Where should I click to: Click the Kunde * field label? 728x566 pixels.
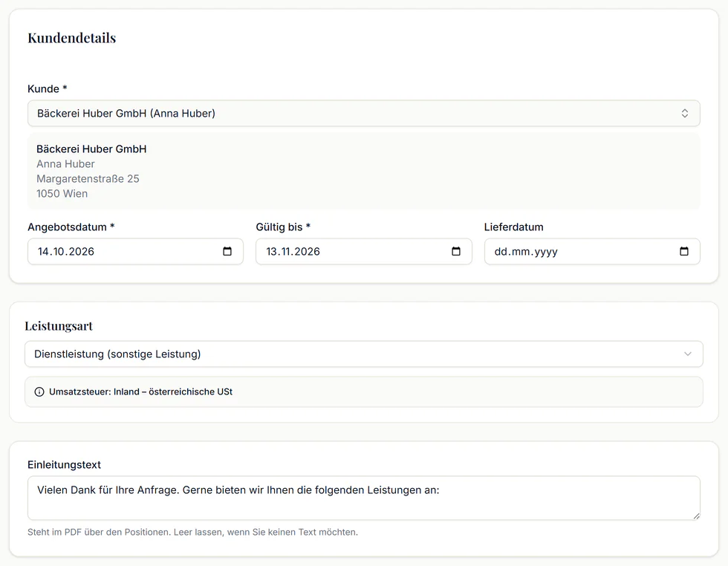[x=48, y=88]
